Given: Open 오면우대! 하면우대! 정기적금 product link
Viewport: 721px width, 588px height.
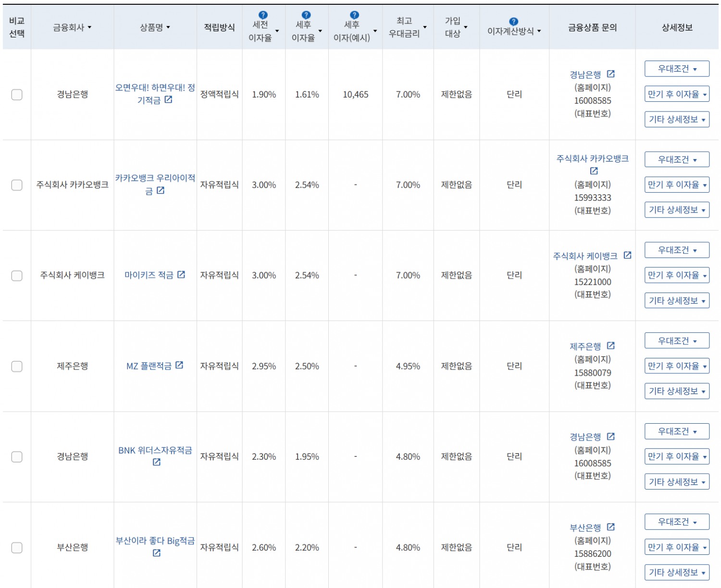Looking at the screenshot, I should coord(155,94).
